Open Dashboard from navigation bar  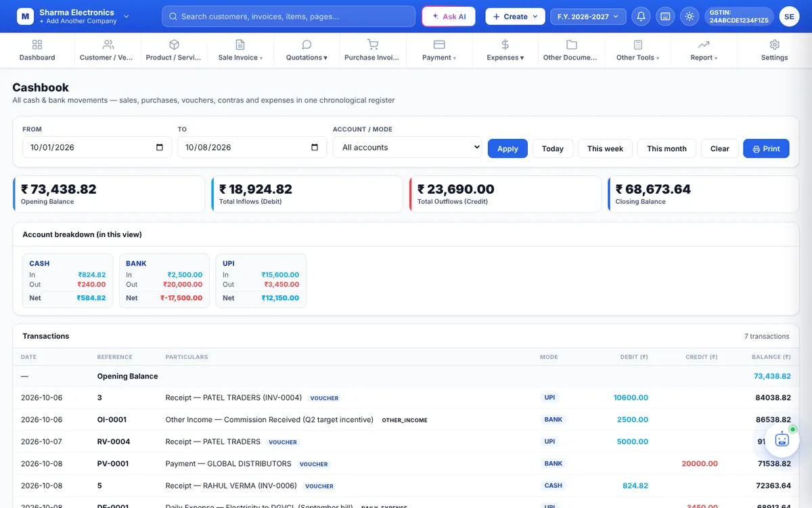click(x=37, y=50)
